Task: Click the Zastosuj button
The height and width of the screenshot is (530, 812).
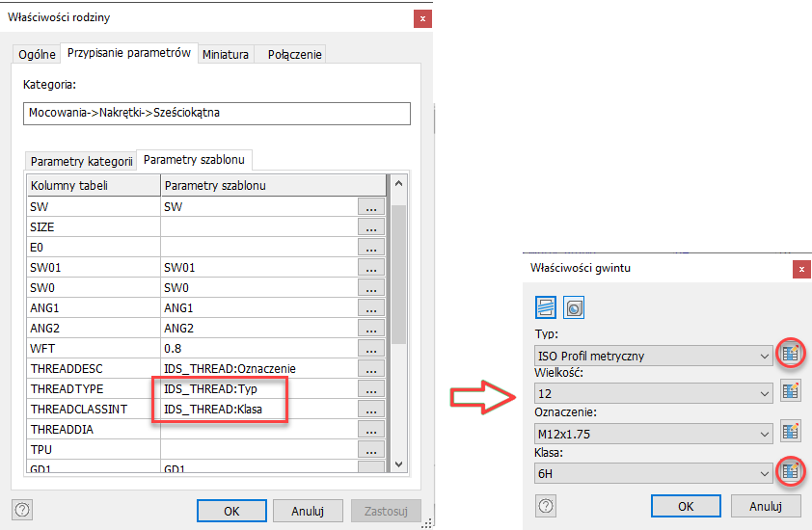Action: pyautogui.click(x=386, y=511)
